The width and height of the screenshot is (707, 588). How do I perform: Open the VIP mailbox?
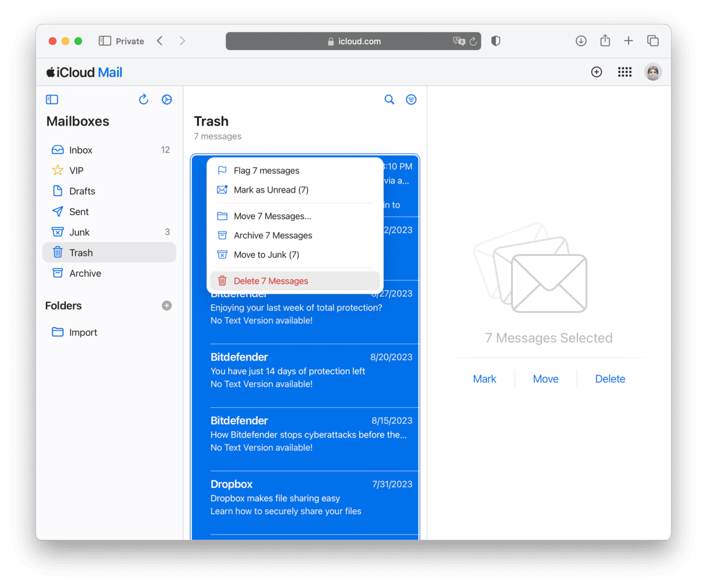109,170
